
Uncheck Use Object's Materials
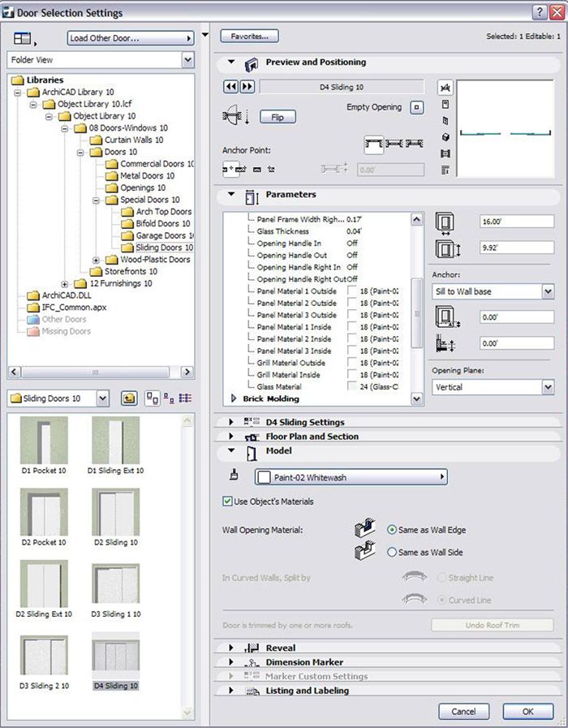227,502
